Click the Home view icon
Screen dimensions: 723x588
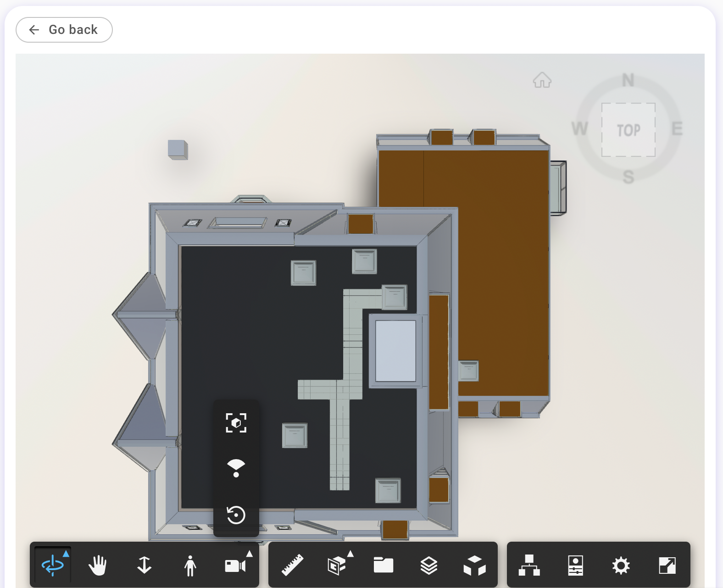[x=542, y=80]
